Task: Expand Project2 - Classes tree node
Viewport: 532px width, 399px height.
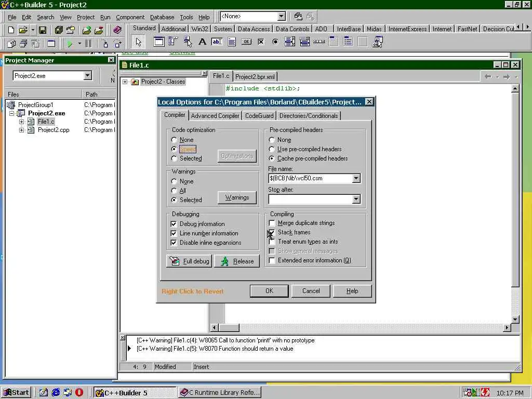Action: click(x=125, y=82)
